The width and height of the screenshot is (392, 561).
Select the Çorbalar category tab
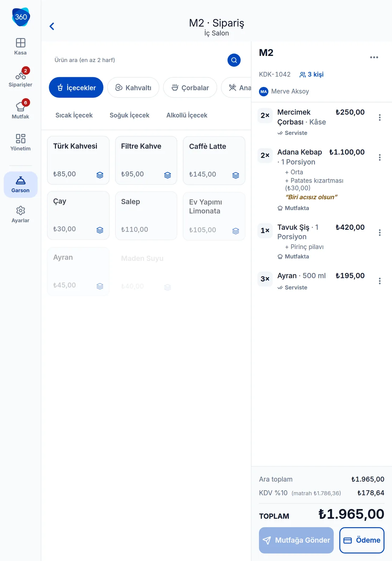tap(190, 88)
